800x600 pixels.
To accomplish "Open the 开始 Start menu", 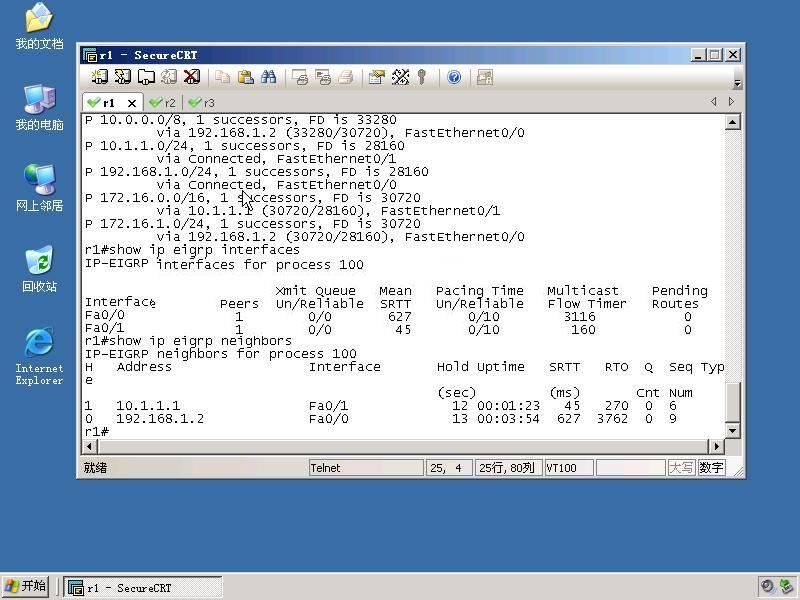I will [x=25, y=586].
